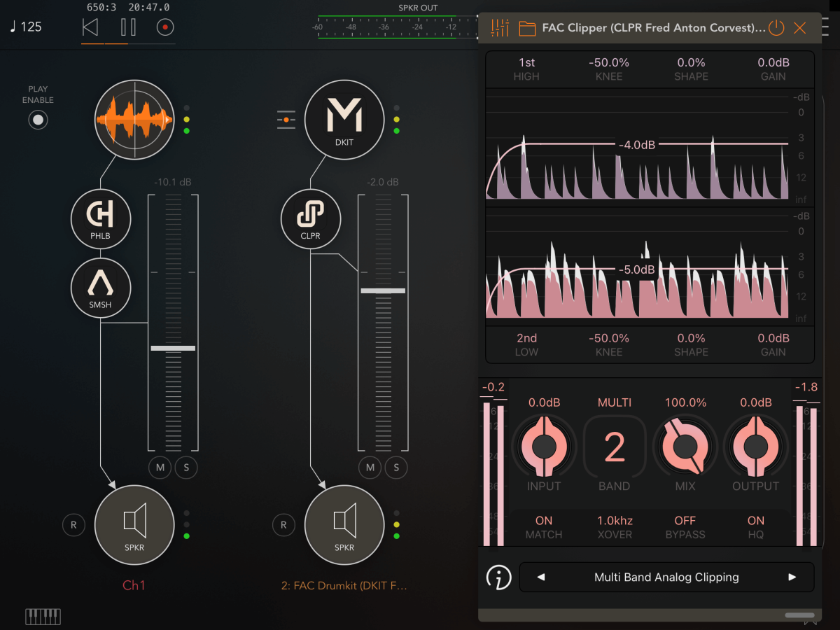Click the -10.1 dB level readout
The image size is (840, 630).
pos(173,182)
